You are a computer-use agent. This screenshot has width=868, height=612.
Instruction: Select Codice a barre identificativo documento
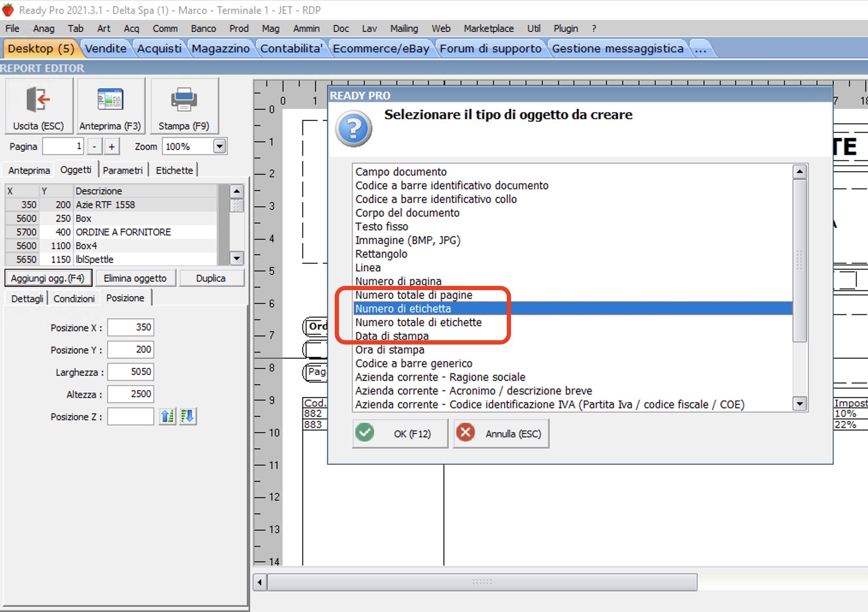pos(573,185)
